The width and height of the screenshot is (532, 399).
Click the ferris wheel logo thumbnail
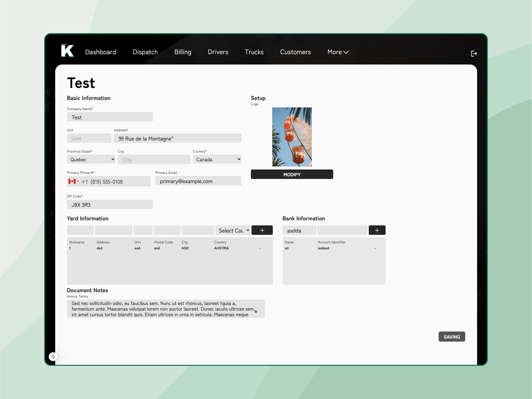click(x=292, y=137)
